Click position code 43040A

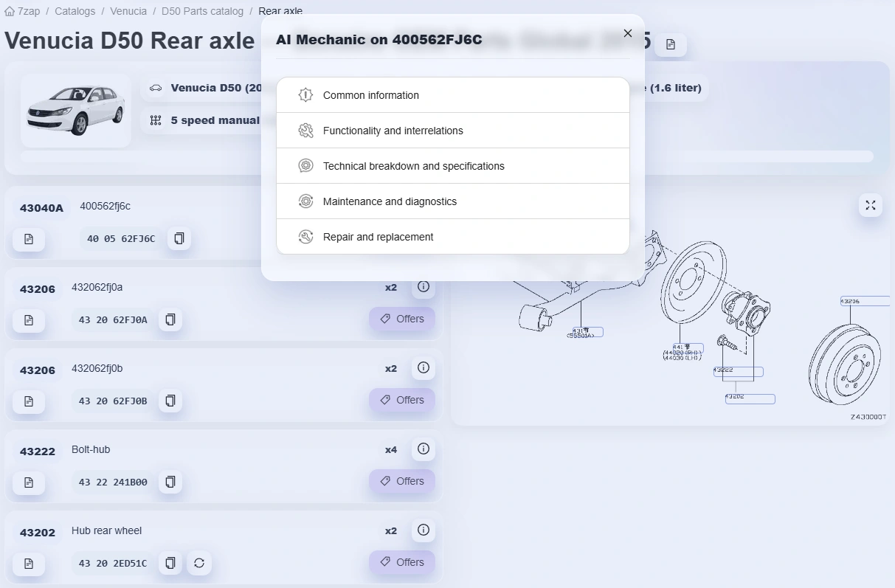click(x=41, y=208)
